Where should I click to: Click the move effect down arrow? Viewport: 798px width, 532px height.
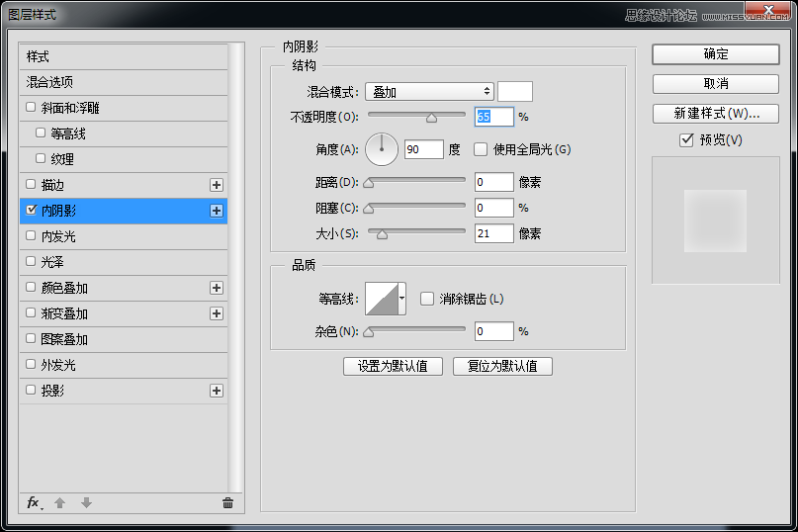point(86,503)
